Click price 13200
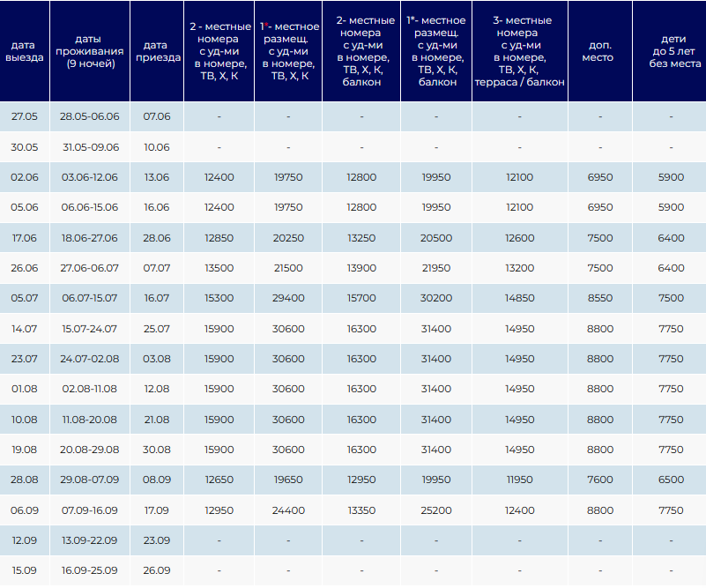Viewport: 706px width, 588px height. click(520, 268)
